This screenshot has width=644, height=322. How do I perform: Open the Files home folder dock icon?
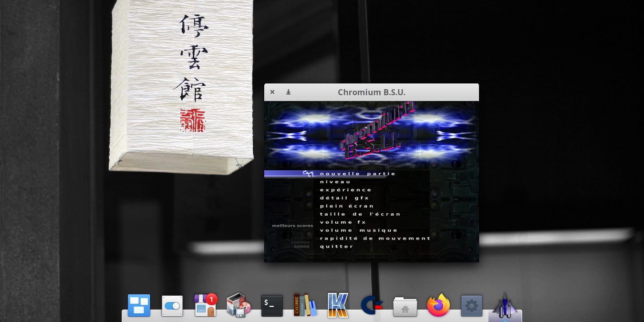pos(405,306)
